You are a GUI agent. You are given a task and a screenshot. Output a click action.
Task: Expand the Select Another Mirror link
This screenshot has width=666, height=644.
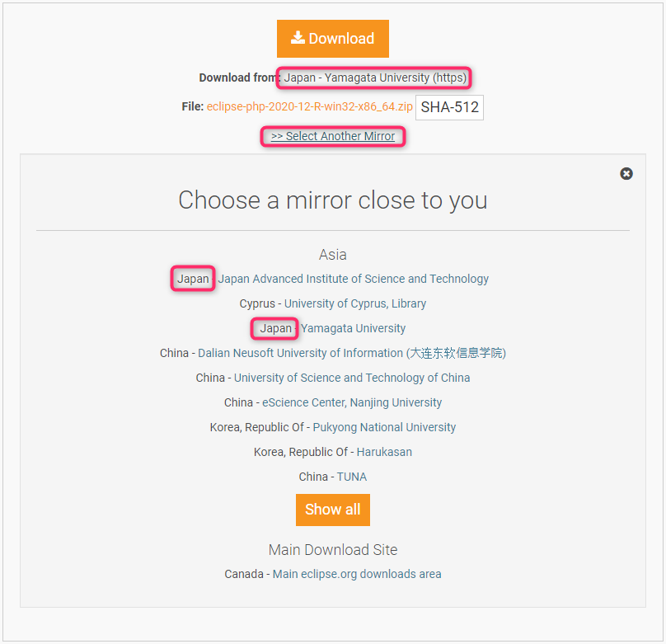tap(333, 136)
